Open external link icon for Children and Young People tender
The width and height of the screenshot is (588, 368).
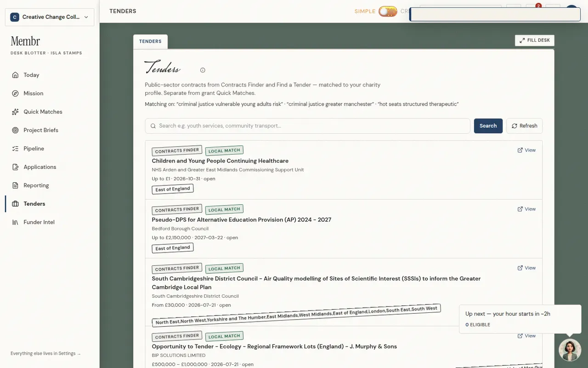point(520,150)
